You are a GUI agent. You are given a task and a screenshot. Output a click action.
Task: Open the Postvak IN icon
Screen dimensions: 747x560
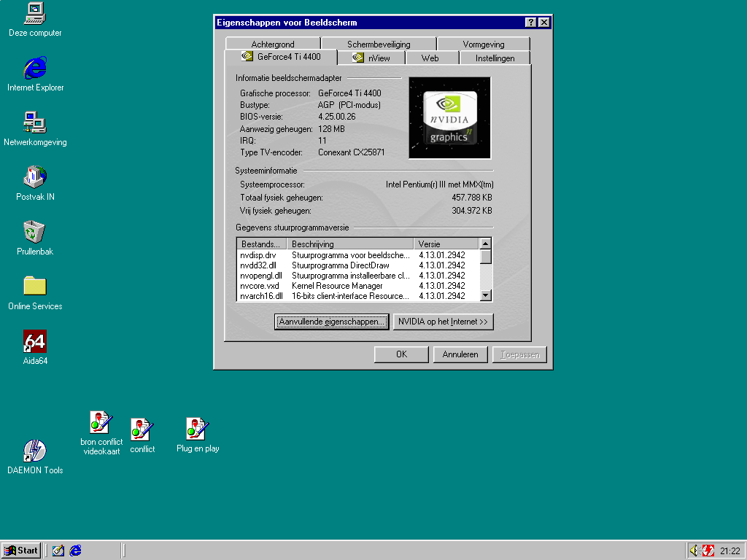[34, 178]
